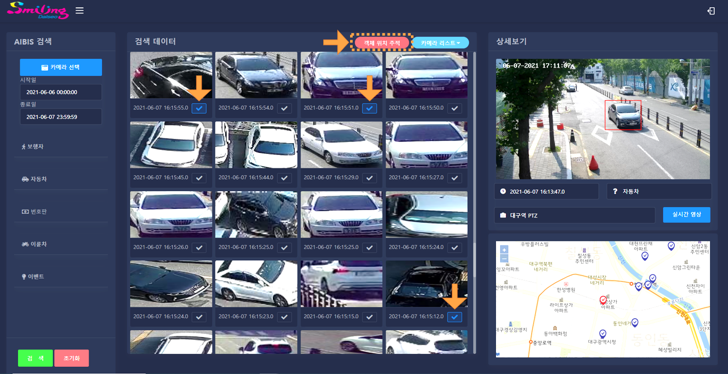
Task: Toggle checkbox for 2021-06-07 16:15:15.0 result
Action: tap(369, 317)
